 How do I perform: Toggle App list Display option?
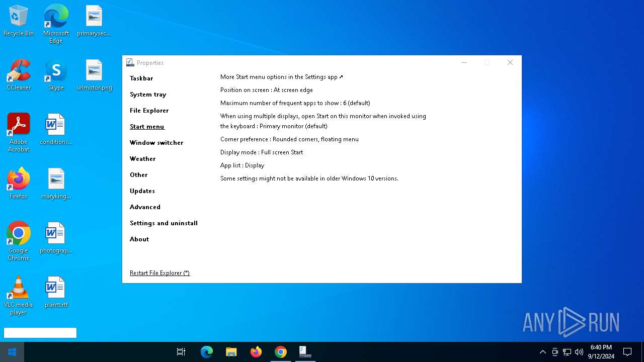(242, 165)
